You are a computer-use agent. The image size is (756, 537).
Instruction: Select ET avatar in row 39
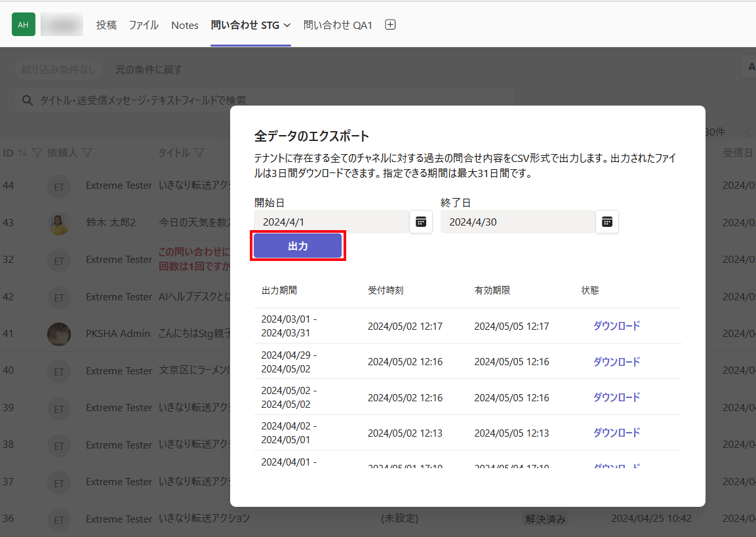(x=59, y=408)
